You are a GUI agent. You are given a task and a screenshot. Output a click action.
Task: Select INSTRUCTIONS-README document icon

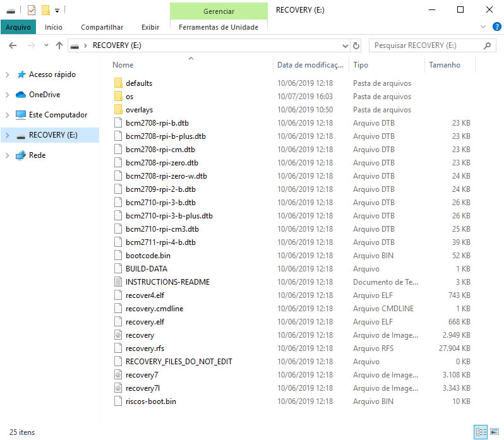pos(118,282)
